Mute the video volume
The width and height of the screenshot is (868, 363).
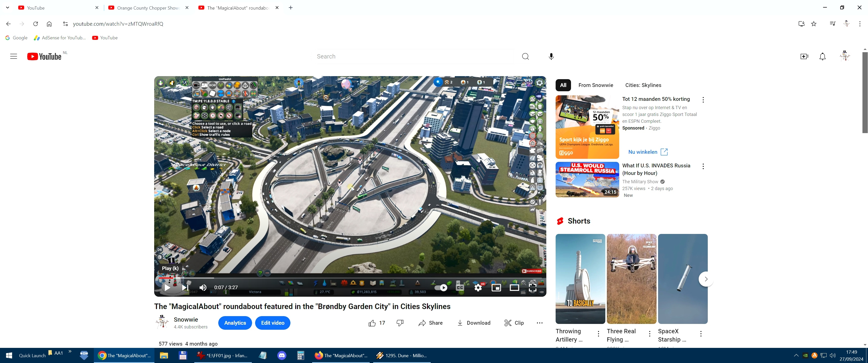(x=203, y=288)
